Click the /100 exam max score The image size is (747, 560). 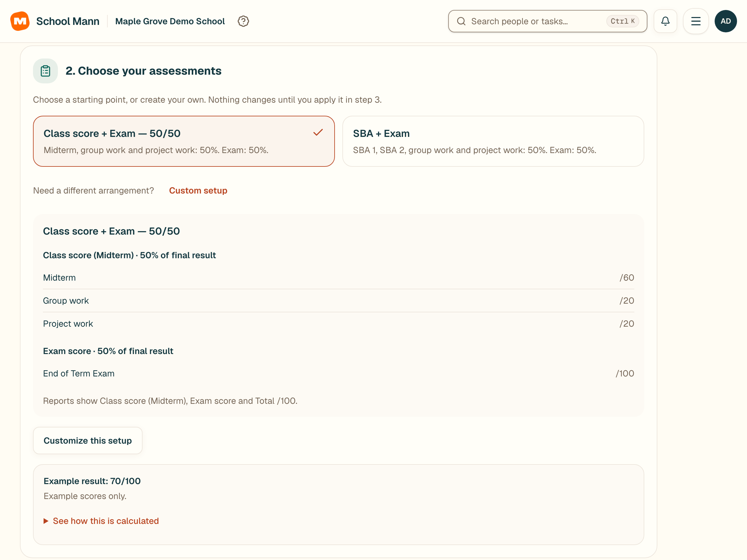coord(625,373)
